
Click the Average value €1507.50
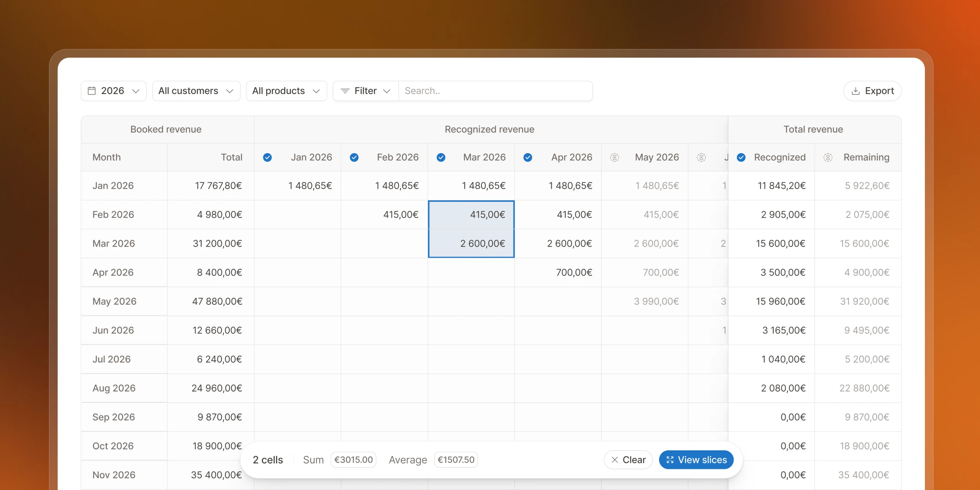click(456, 460)
